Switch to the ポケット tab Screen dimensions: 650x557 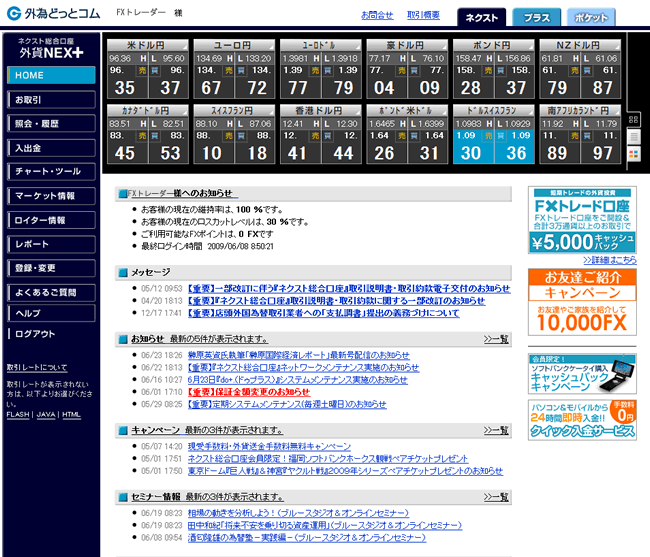coord(591,17)
